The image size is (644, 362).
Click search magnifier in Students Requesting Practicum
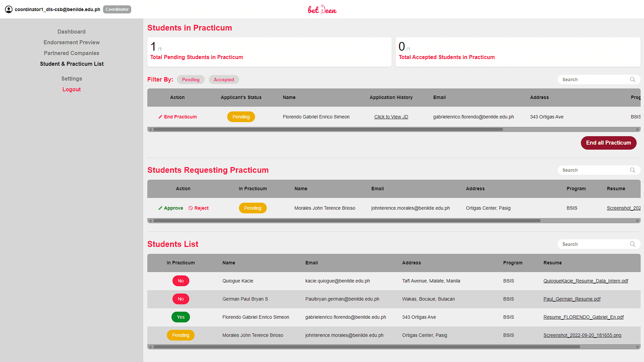click(632, 170)
